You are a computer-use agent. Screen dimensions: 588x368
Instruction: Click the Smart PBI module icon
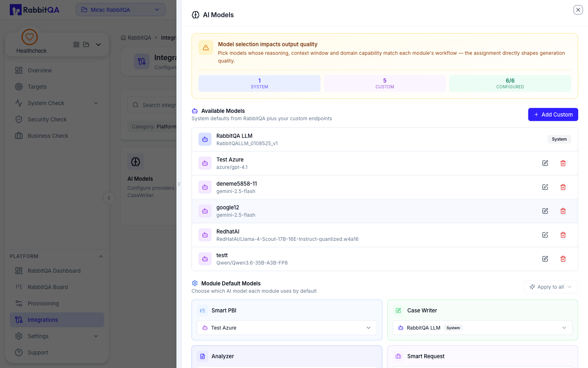coord(203,311)
